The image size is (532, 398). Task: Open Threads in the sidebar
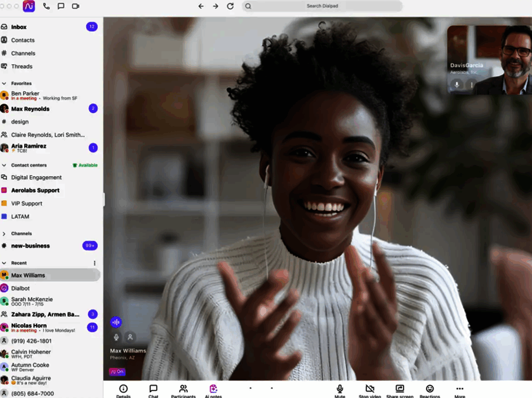coord(22,67)
